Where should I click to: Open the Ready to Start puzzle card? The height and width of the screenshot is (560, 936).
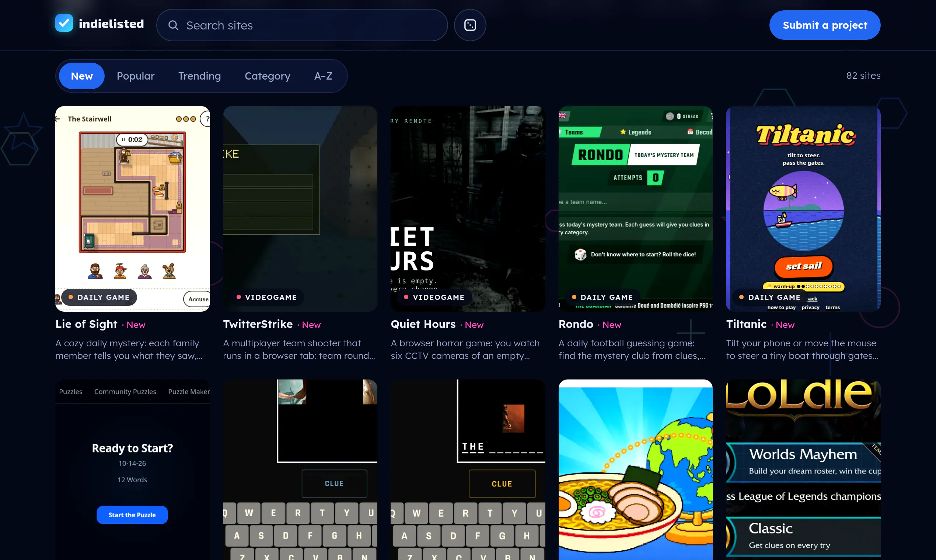coord(132,470)
